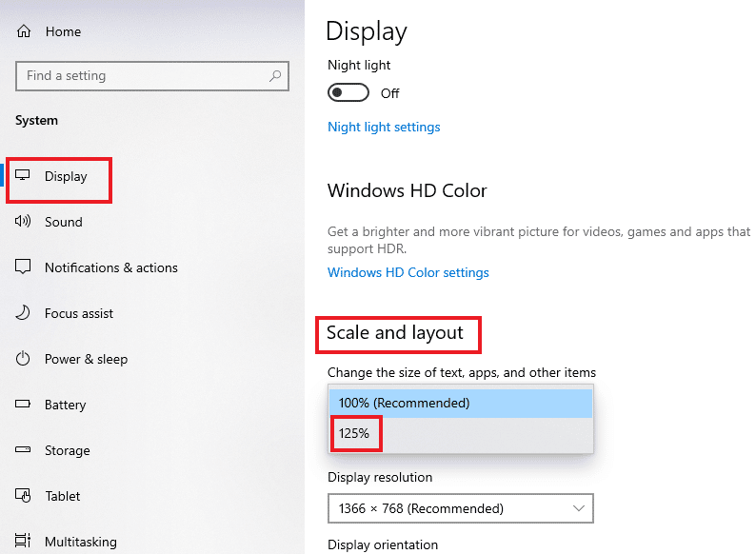Open Night light settings link
The width and height of the screenshot is (756, 554).
[384, 127]
